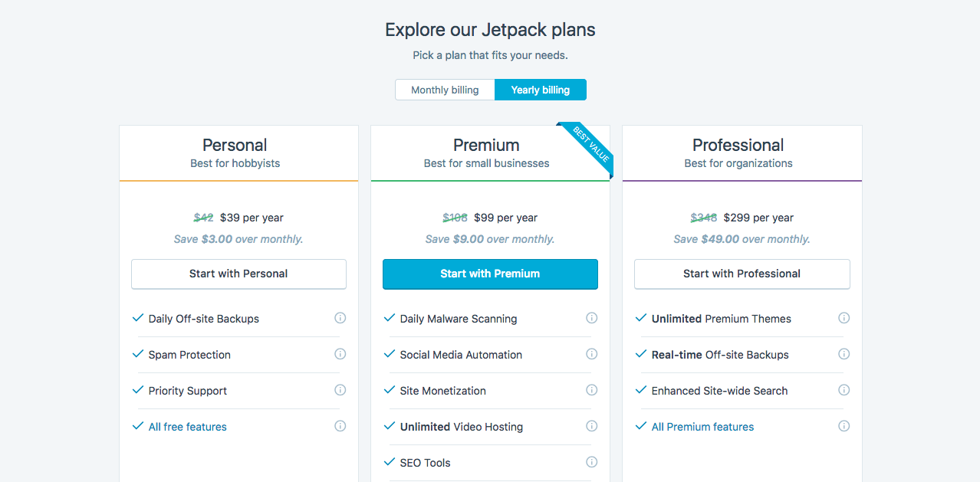Open info icon for Unlimited Video Hosting
The image size is (980, 482).
click(592, 426)
